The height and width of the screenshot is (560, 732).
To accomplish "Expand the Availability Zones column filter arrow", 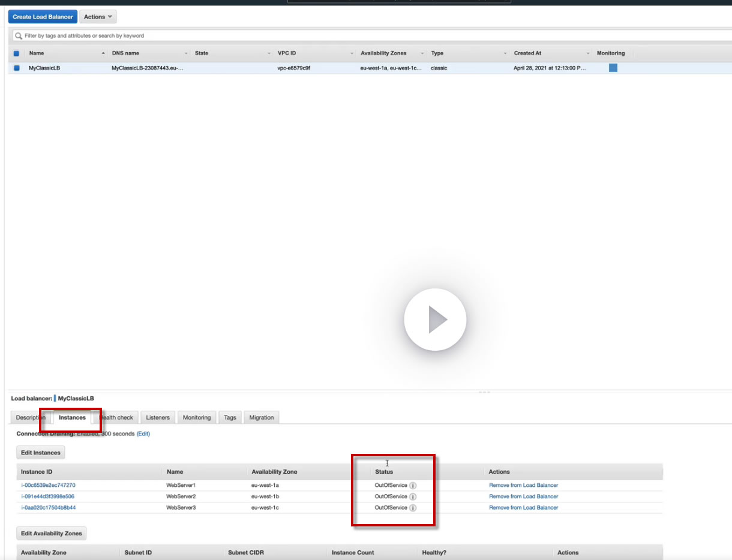I will [x=422, y=53].
